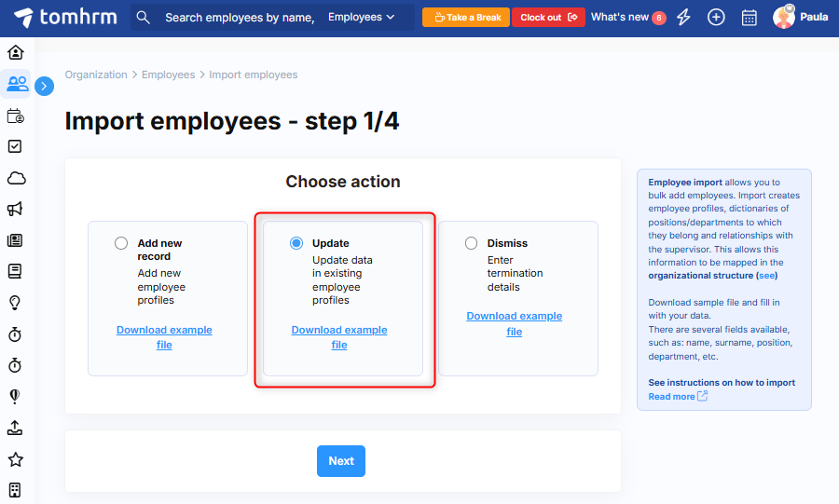Viewport: 839px width, 504px height.
Task: Select the Add new record radio button
Action: pos(121,243)
